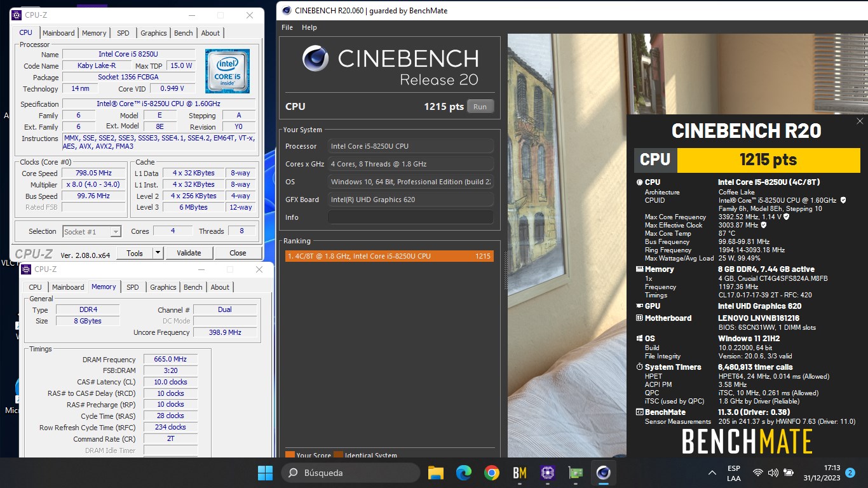Open the green graphics card taskbar app
The width and height of the screenshot is (868, 488).
point(575,473)
